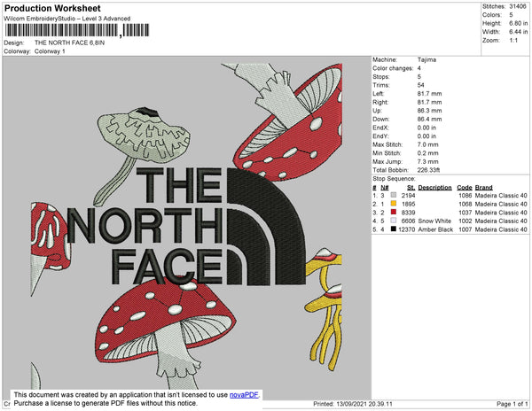Open the novaPDF link in the notice
This screenshot has width=532, height=411.
(x=244, y=395)
